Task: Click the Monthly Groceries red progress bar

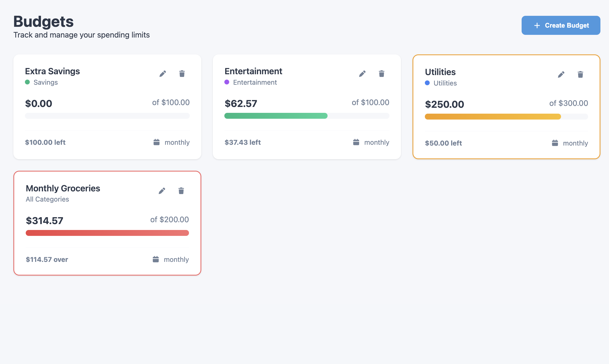Action: 107,233
